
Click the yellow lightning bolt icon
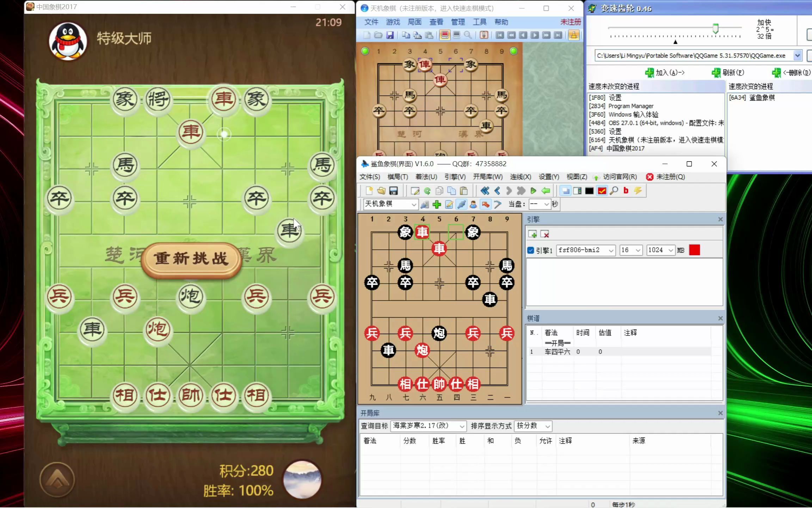[x=638, y=190]
